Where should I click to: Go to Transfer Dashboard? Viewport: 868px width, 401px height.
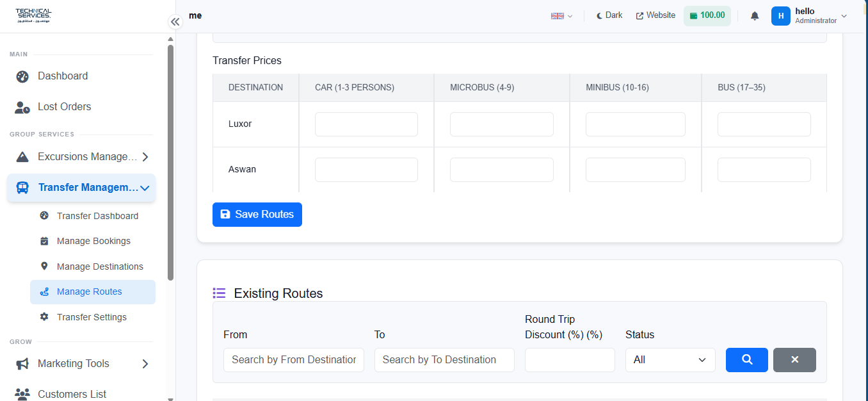click(93, 216)
